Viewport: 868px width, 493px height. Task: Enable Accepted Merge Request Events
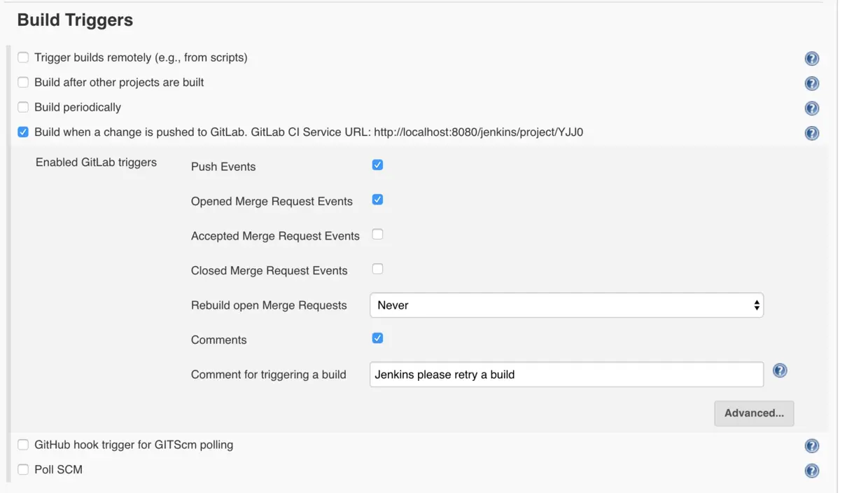[377, 235]
